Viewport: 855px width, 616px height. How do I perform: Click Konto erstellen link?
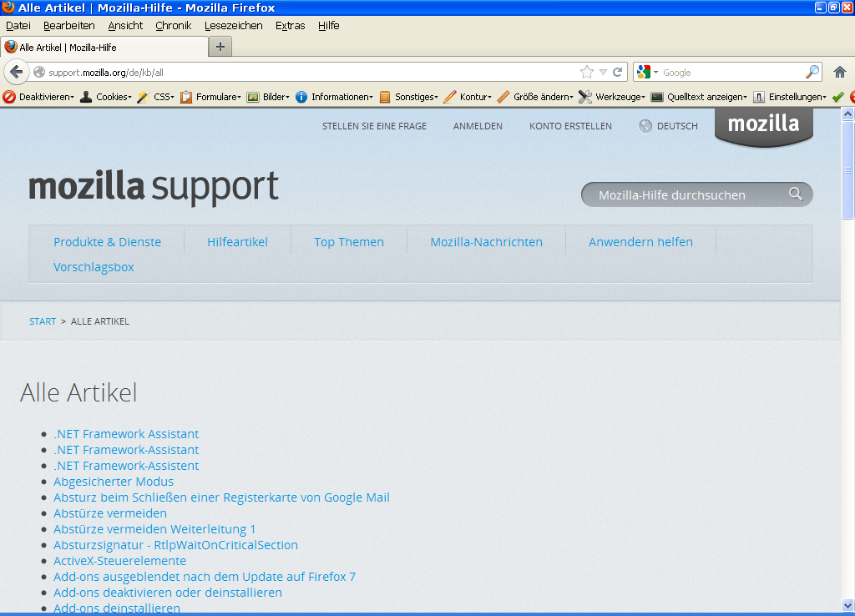pos(570,126)
